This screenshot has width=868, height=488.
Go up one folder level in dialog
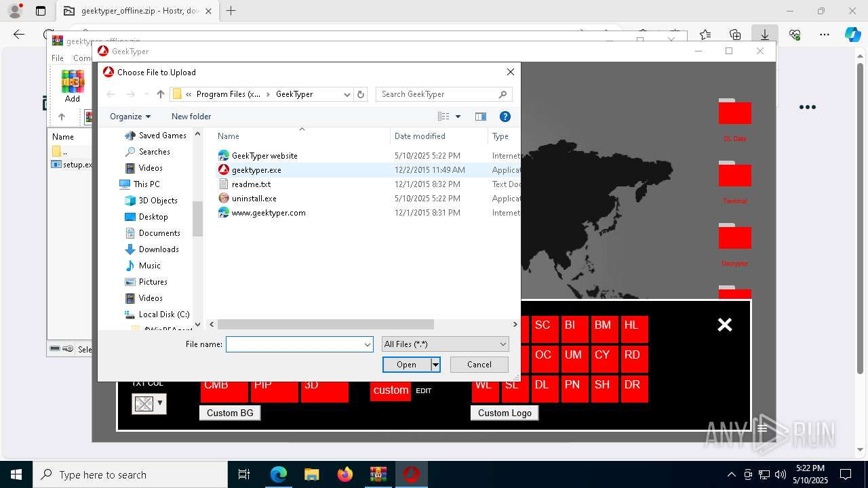pyautogui.click(x=160, y=94)
